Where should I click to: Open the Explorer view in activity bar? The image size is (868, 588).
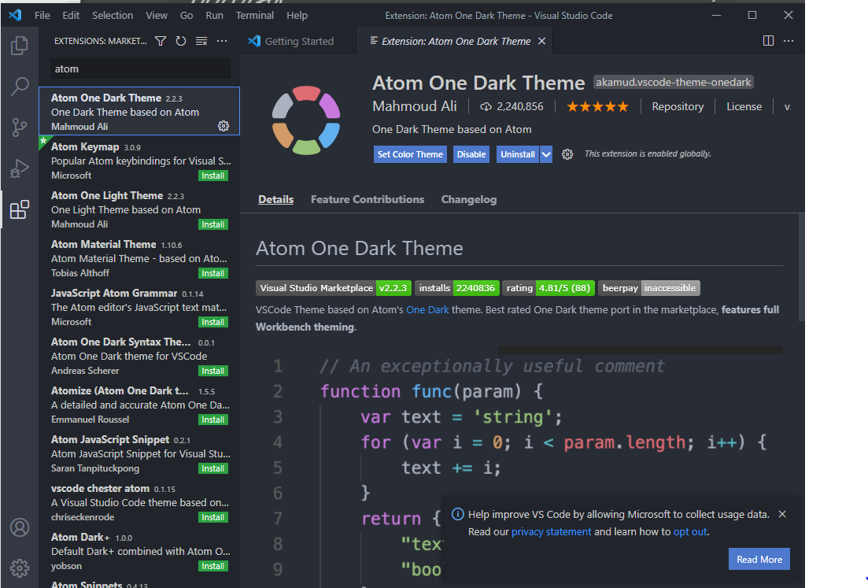20,45
